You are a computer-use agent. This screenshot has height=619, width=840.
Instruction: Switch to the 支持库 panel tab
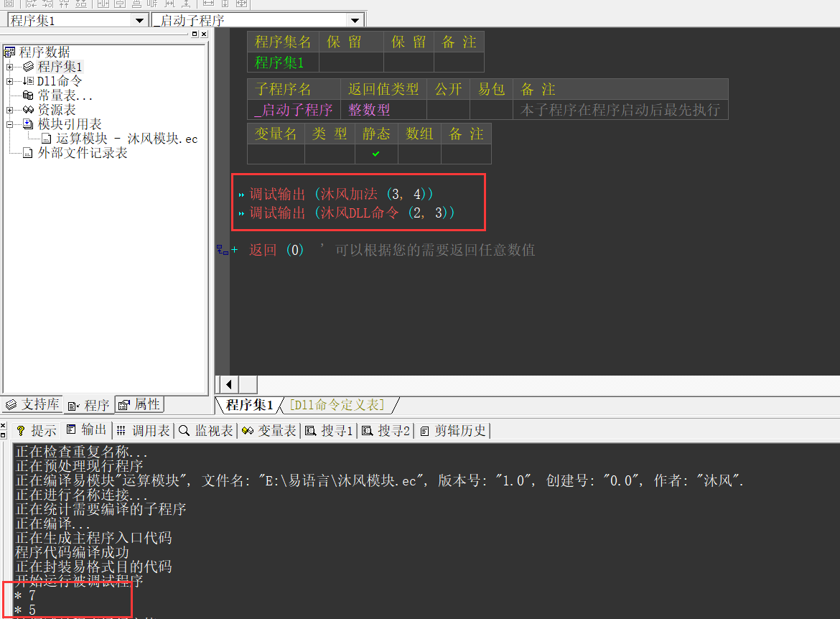32,404
